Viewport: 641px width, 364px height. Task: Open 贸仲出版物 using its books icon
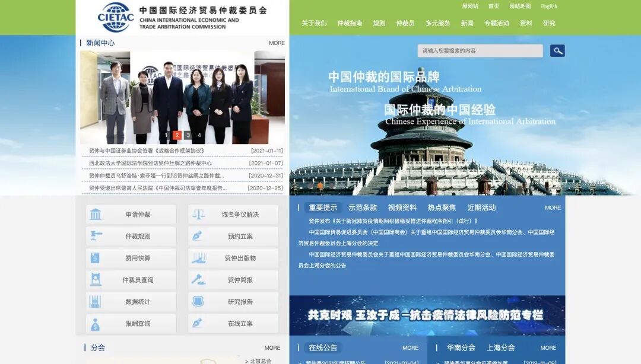[198, 258]
